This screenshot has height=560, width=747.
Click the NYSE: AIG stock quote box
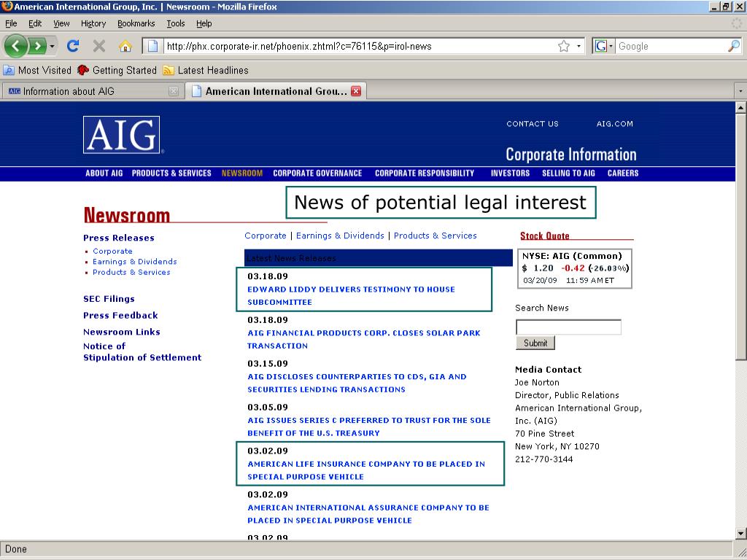click(x=575, y=268)
